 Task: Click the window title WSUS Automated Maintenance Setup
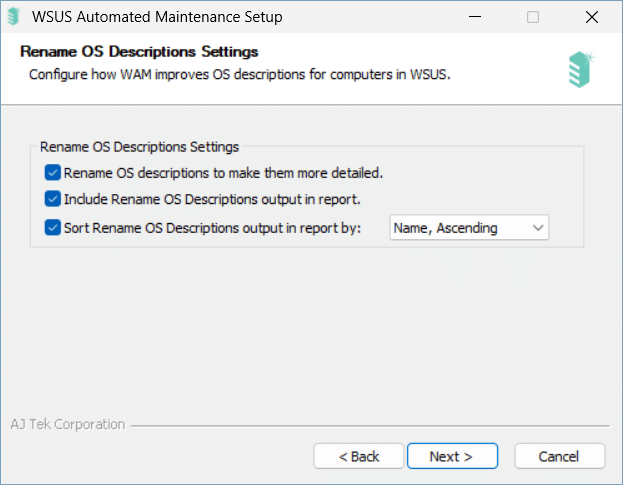coord(157,17)
